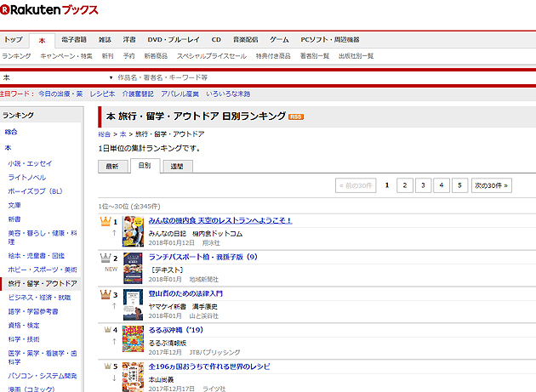Click hot word レシピ本
Viewport: 536px width, 392px height.
click(103, 94)
